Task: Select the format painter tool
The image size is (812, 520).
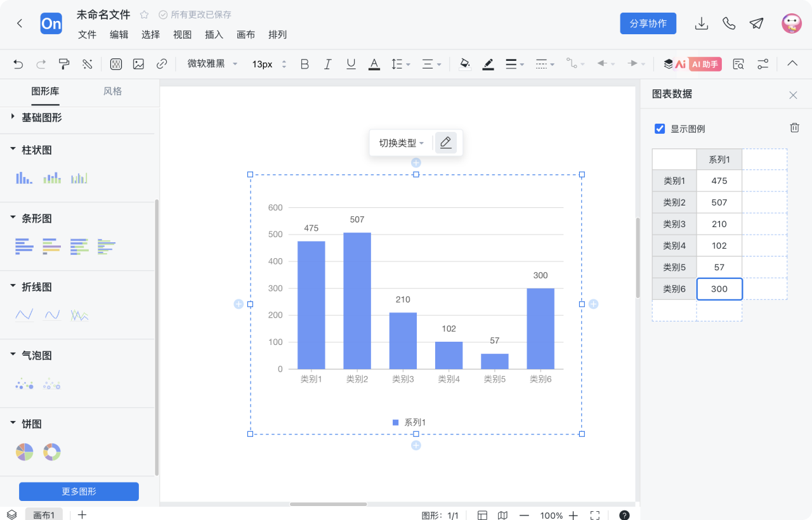Action: tap(63, 63)
